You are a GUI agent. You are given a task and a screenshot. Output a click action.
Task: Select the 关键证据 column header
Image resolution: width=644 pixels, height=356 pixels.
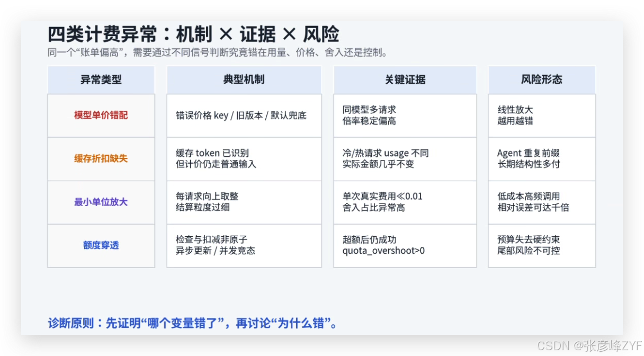pos(405,80)
